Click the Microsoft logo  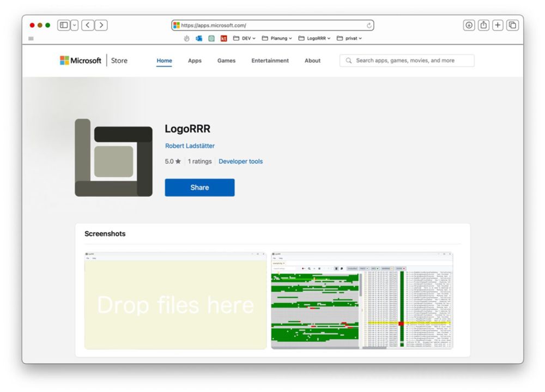tap(81, 61)
